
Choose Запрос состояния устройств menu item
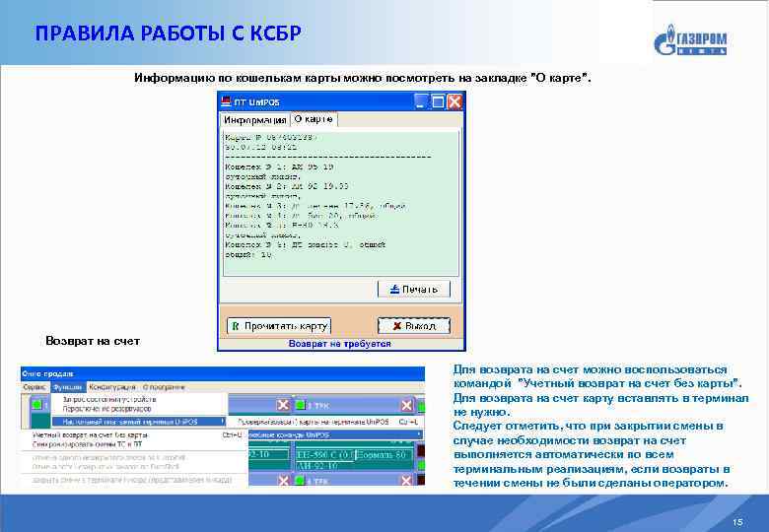[108, 399]
